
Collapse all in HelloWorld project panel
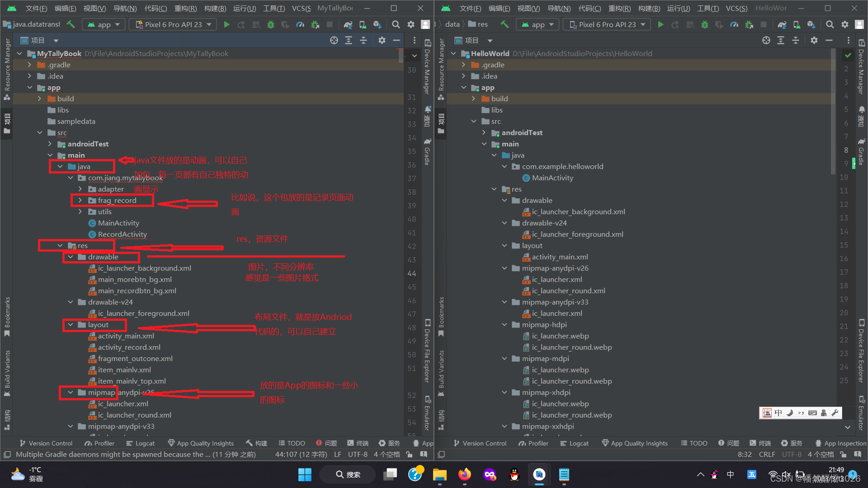pos(795,40)
